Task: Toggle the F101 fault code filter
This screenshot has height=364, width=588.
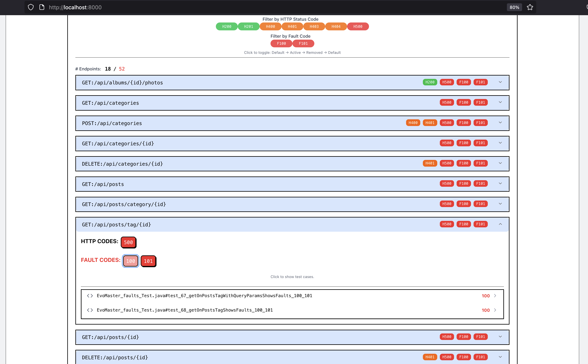Action: 303,44
